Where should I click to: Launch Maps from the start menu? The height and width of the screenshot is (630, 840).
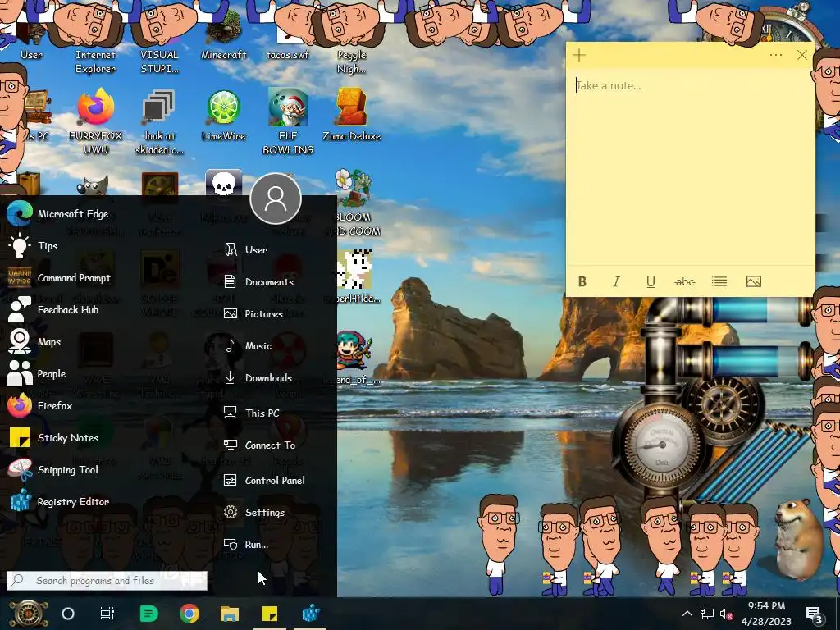pos(34,342)
